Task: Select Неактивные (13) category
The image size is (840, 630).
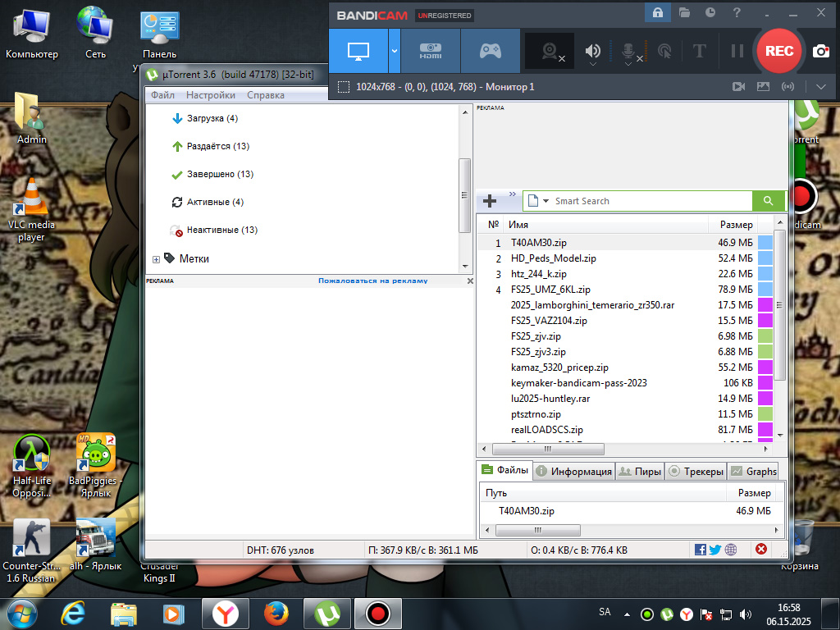Action: pos(221,230)
